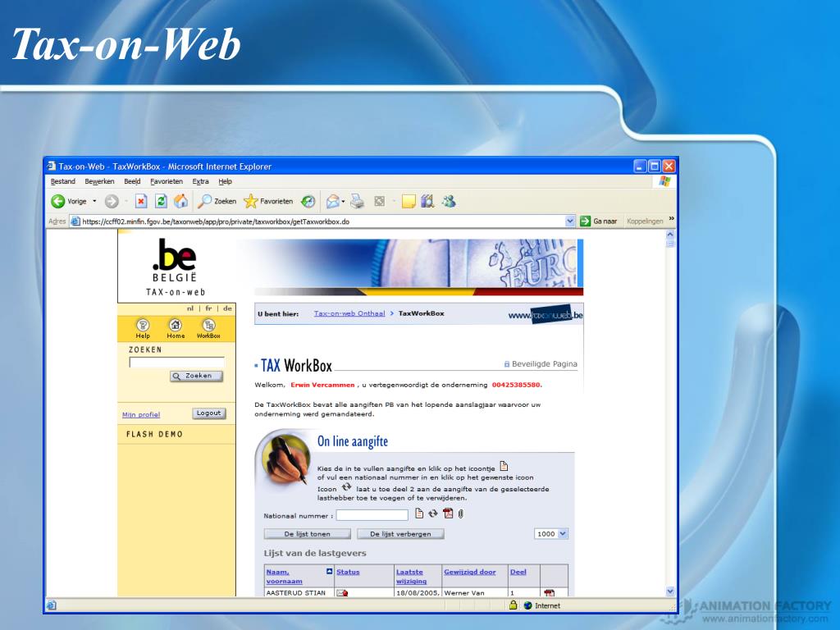The image size is (840, 630).
Task: Open the Zoeken search toolbar button
Action: pos(217,202)
